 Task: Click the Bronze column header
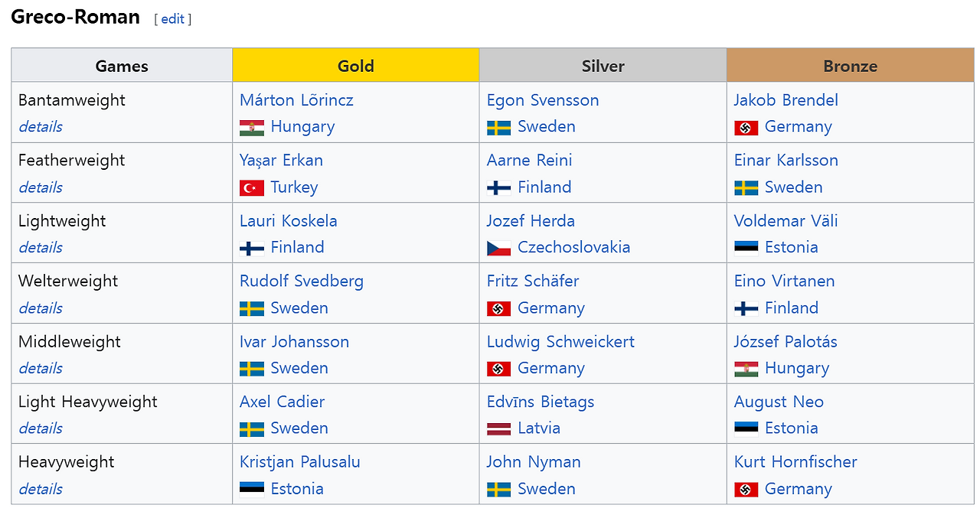[x=850, y=66]
